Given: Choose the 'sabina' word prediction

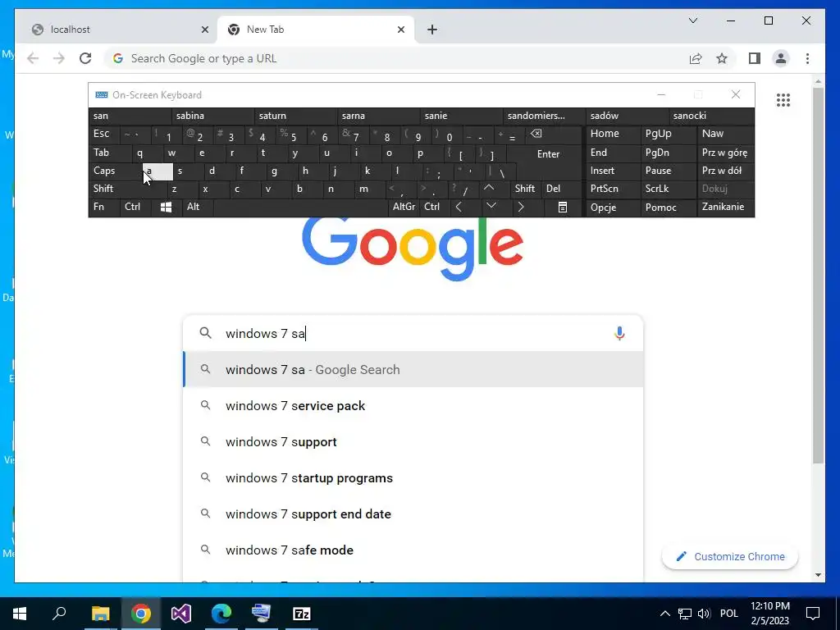Looking at the screenshot, I should coord(213,116).
